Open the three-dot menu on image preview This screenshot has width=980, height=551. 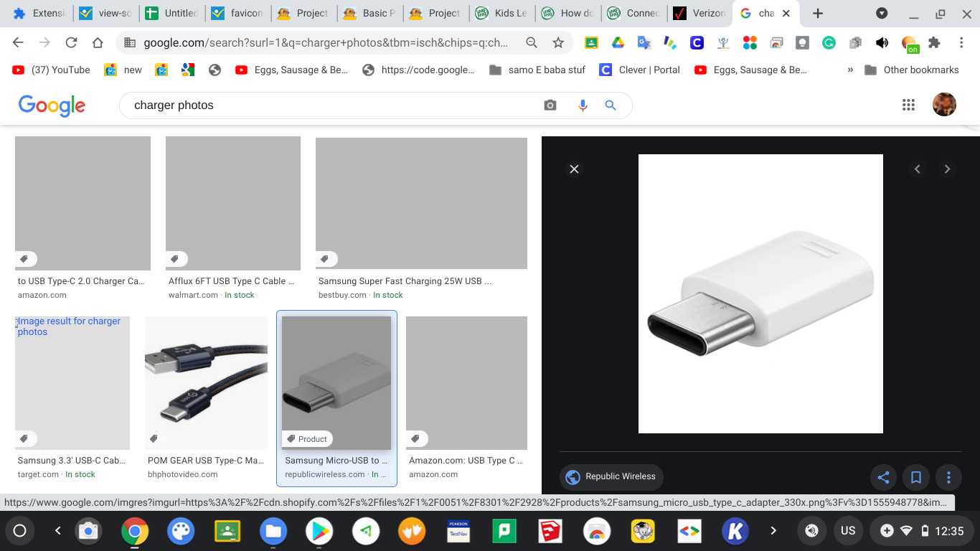[x=948, y=477]
